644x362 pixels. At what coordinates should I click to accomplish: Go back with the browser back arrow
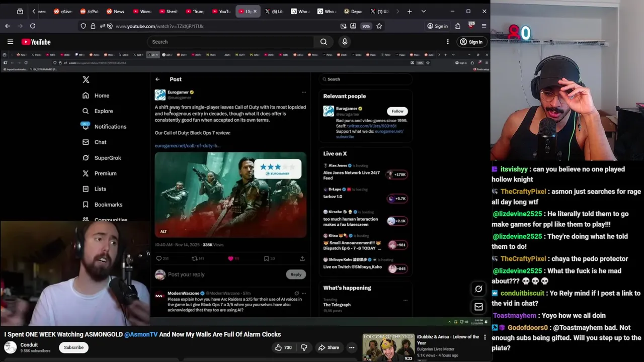[8, 26]
